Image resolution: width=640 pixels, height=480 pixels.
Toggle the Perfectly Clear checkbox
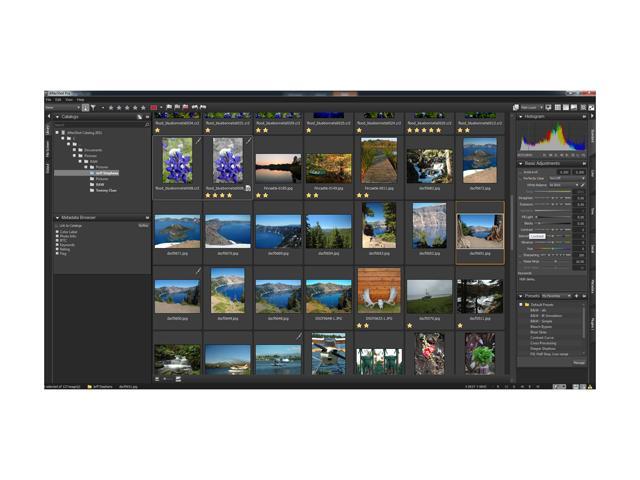pyautogui.click(x=520, y=178)
